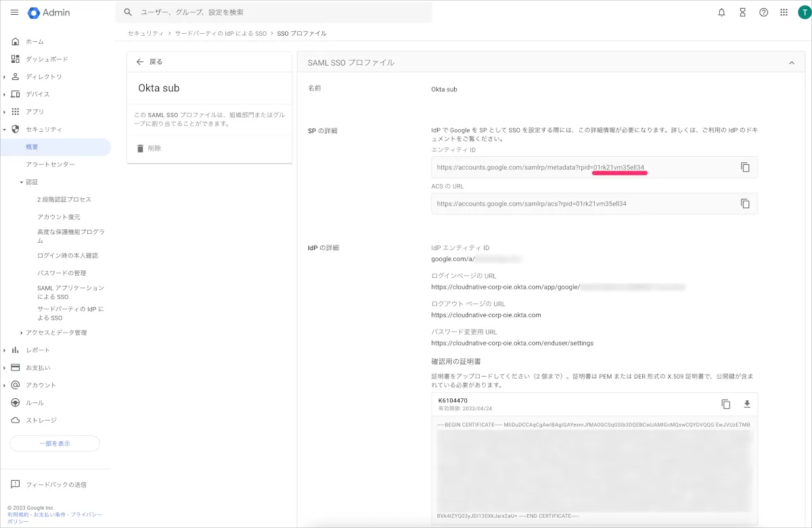This screenshot has width=812, height=528.
Task: Click the デバイス devices icon
Action: point(16,94)
